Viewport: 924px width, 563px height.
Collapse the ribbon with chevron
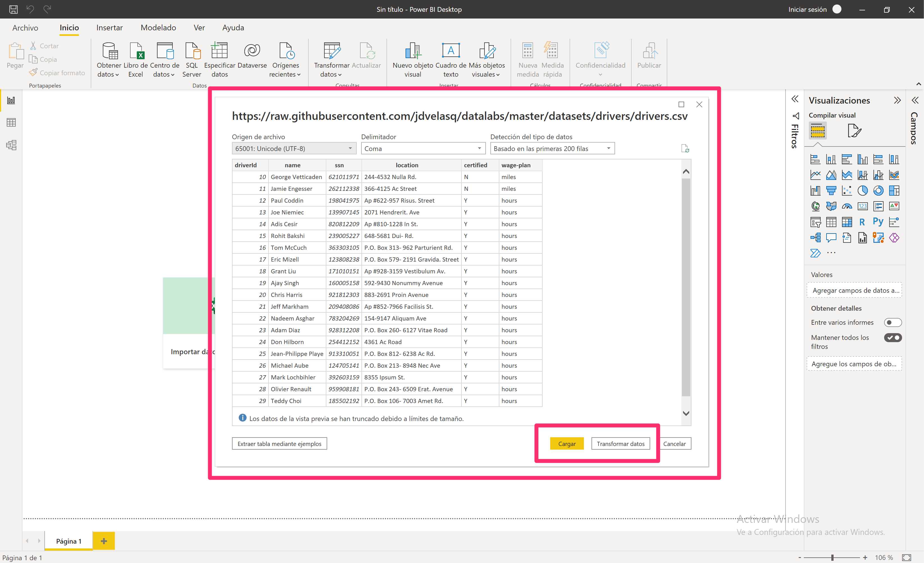pyautogui.click(x=918, y=84)
